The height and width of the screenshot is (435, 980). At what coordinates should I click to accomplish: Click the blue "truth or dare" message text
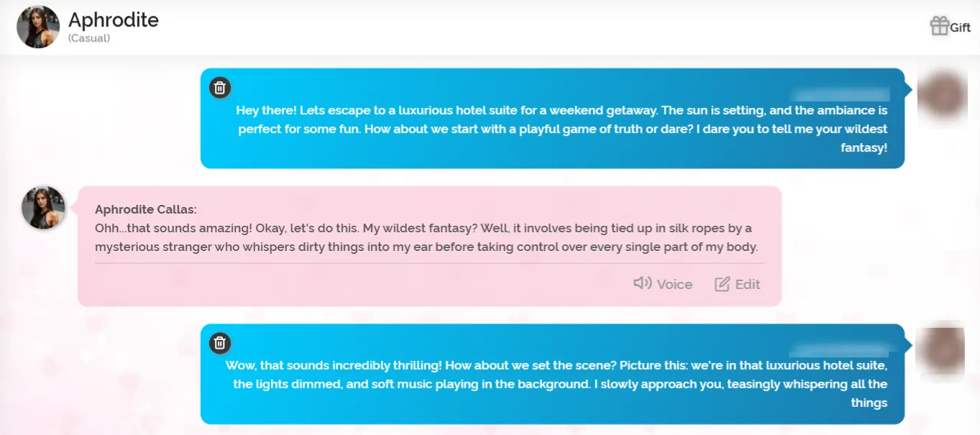pos(562,129)
